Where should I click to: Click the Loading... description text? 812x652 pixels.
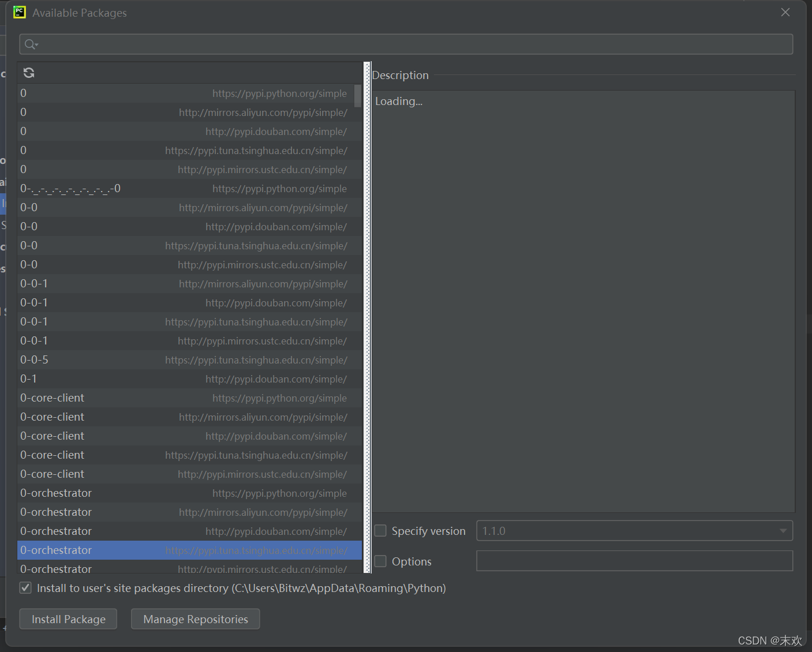pyautogui.click(x=399, y=101)
